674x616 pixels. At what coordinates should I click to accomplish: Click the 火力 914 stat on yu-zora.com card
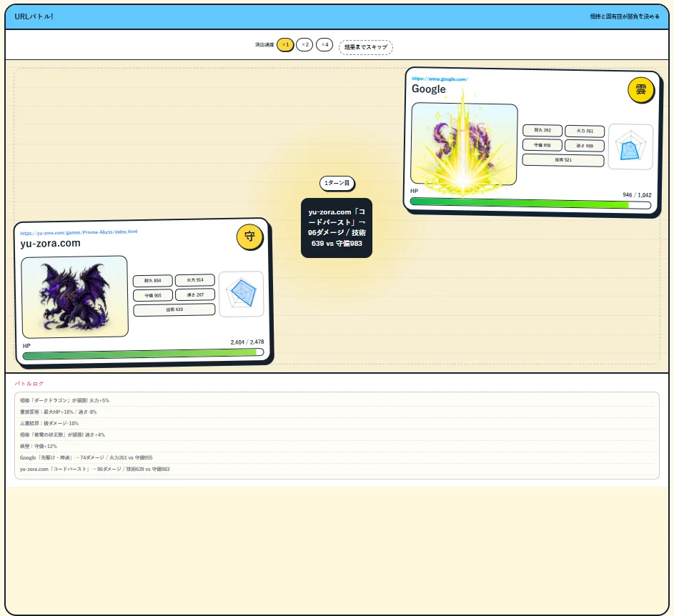pos(195,280)
